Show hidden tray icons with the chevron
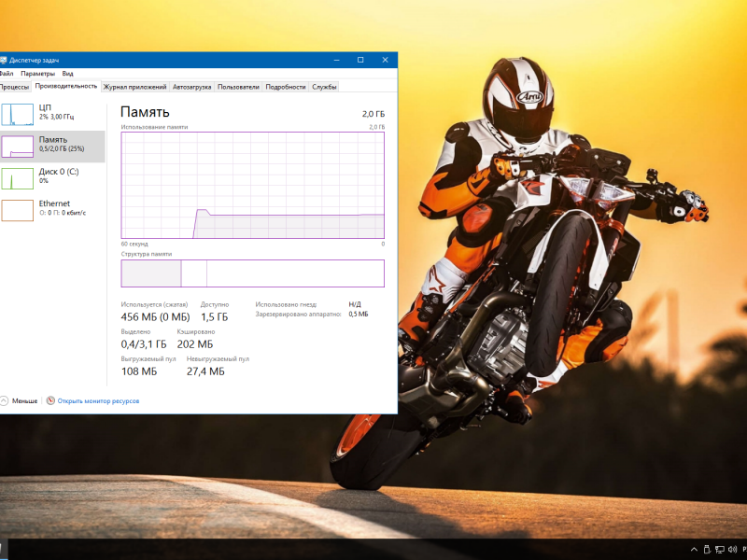Screen dimensions: 747x560 [694, 550]
